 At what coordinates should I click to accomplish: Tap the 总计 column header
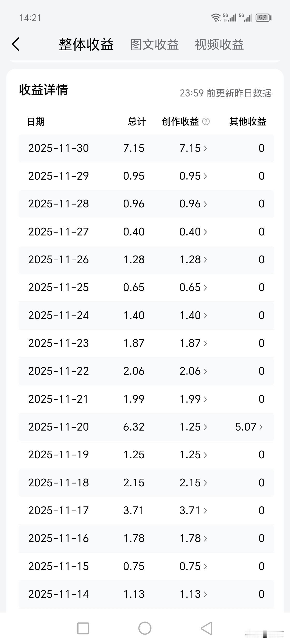[x=137, y=122]
